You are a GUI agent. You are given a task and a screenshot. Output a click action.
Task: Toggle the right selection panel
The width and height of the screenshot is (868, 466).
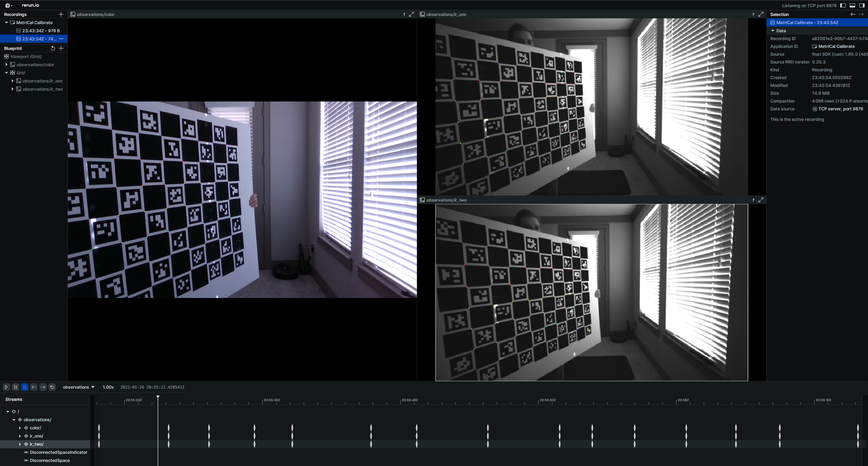(x=862, y=5)
